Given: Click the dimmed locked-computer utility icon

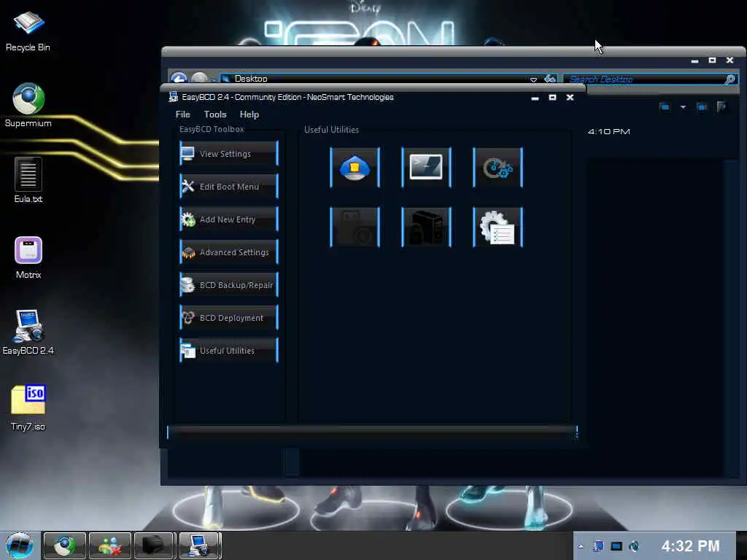Looking at the screenshot, I should pos(426,227).
